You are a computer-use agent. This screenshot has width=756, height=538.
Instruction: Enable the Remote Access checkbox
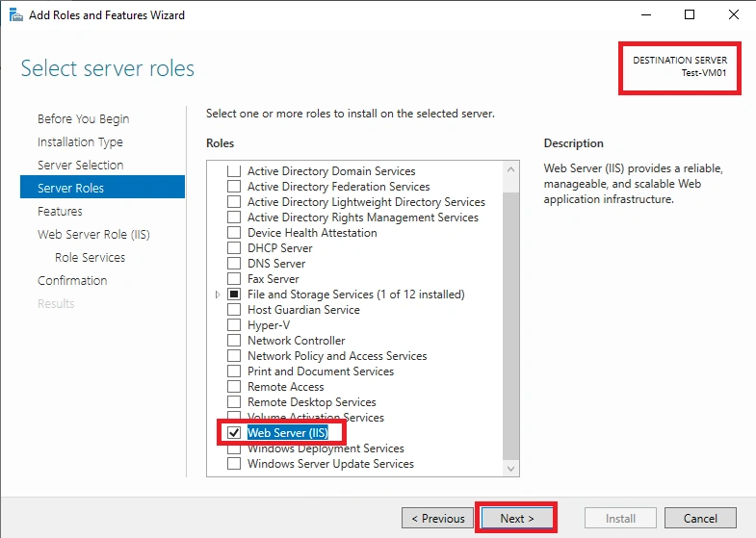(234, 387)
